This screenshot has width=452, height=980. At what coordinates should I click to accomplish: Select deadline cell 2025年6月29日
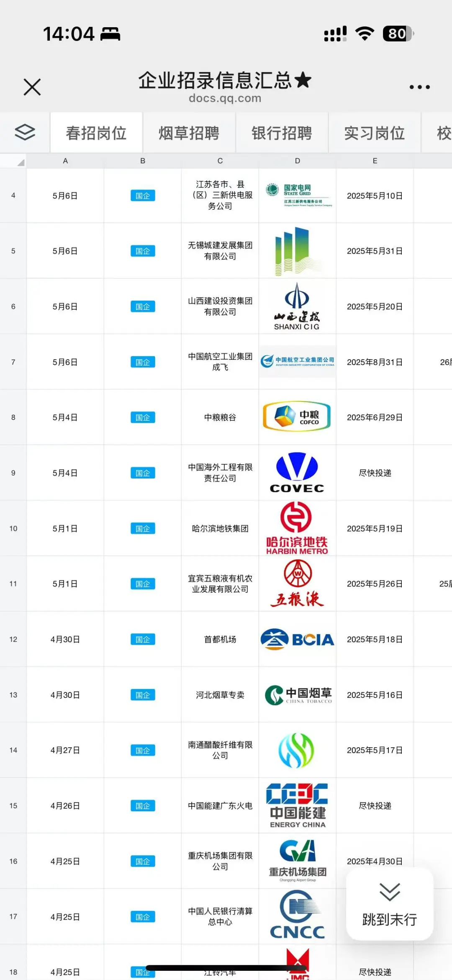pyautogui.click(x=375, y=417)
